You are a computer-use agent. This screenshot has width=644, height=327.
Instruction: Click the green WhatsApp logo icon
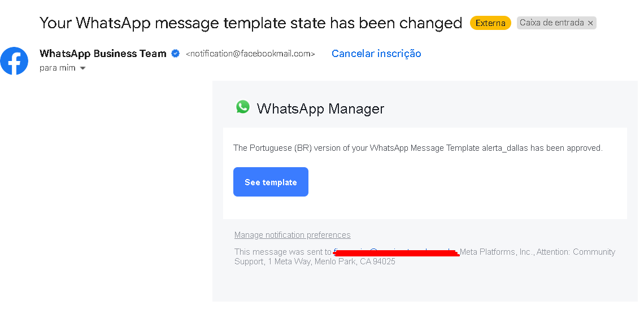[243, 107]
